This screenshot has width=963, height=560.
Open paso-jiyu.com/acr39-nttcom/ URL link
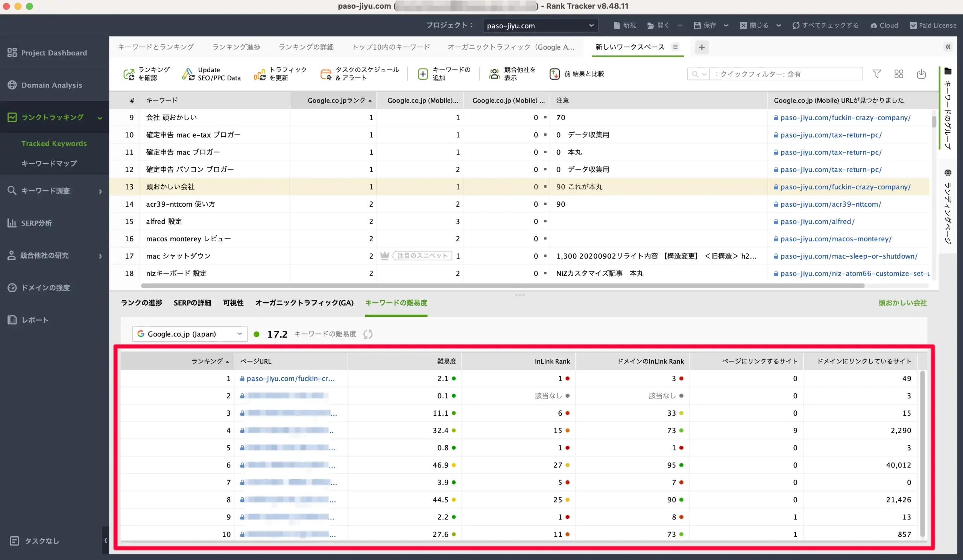(x=830, y=204)
